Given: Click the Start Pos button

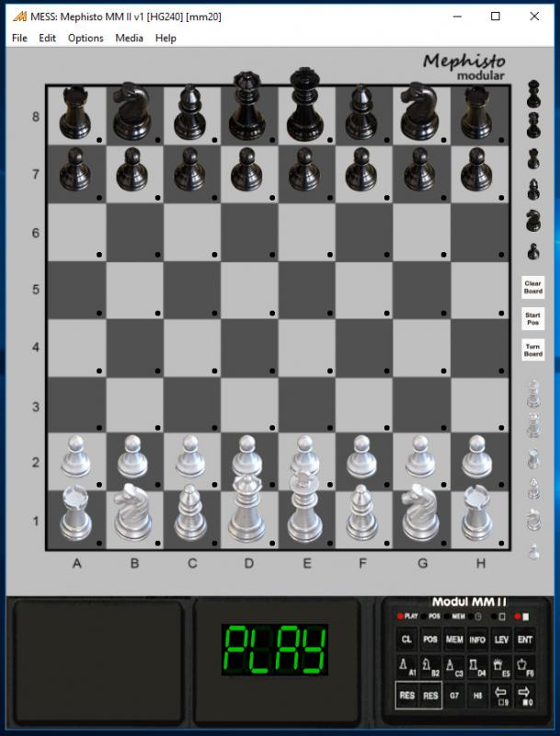Looking at the screenshot, I should [x=532, y=318].
